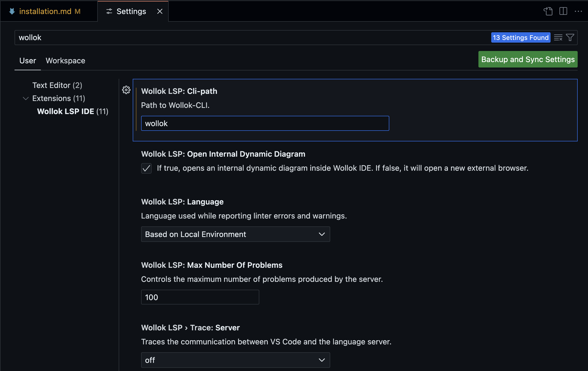Click the Split Editor Right icon

[563, 11]
